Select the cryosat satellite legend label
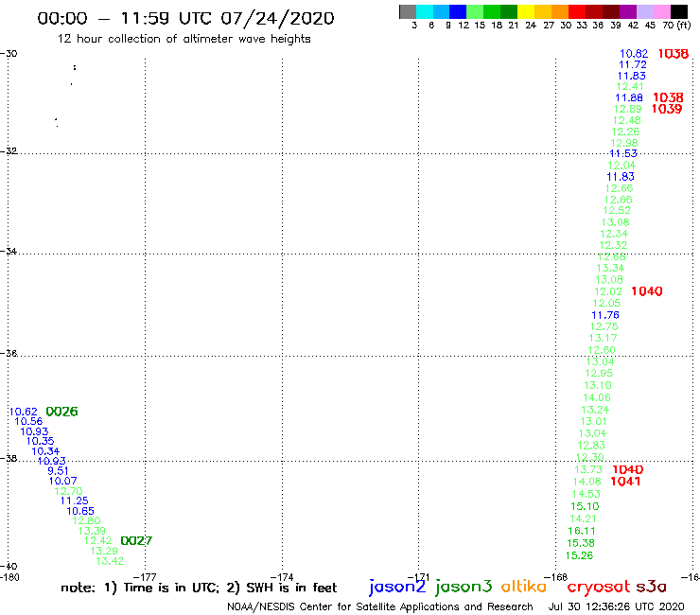Viewport: 700px width, 615px height. (598, 588)
